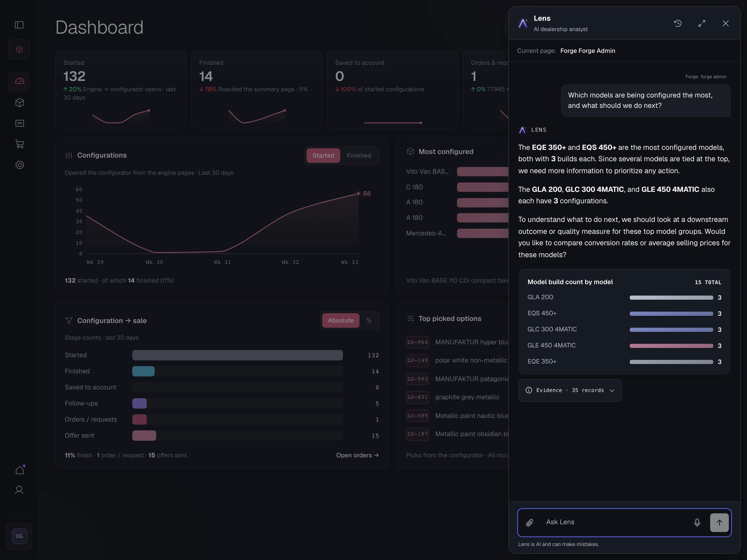This screenshot has height=560, width=747.
Task: Click the EQE 350+ row label
Action: point(542,361)
